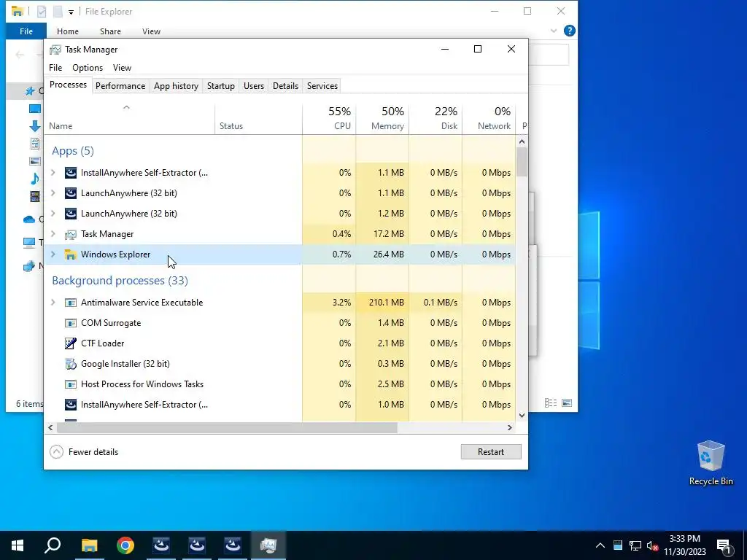Viewport: 747px width, 560px height.
Task: Click the OneDrive cloud icon in File Explorer sidebar
Action: [28, 219]
